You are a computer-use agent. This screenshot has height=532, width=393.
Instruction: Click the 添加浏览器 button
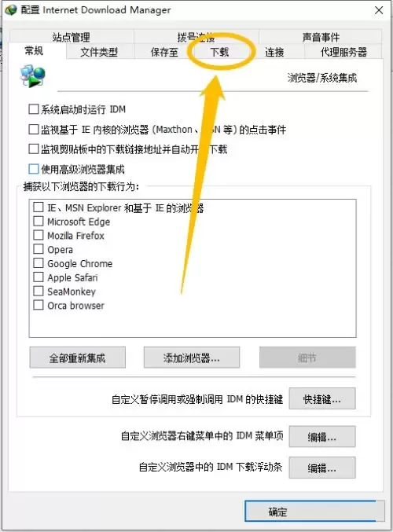[x=192, y=358]
